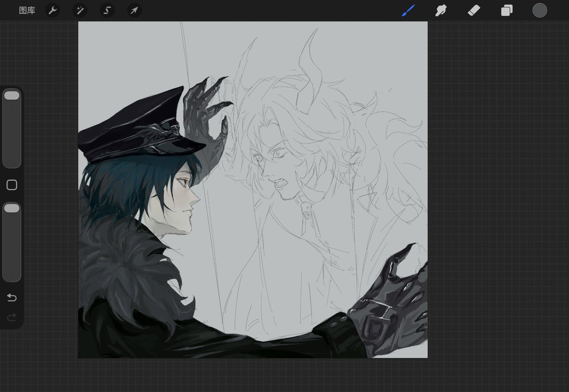
Task: Click the brush opacity slider handle
Action: [11, 208]
